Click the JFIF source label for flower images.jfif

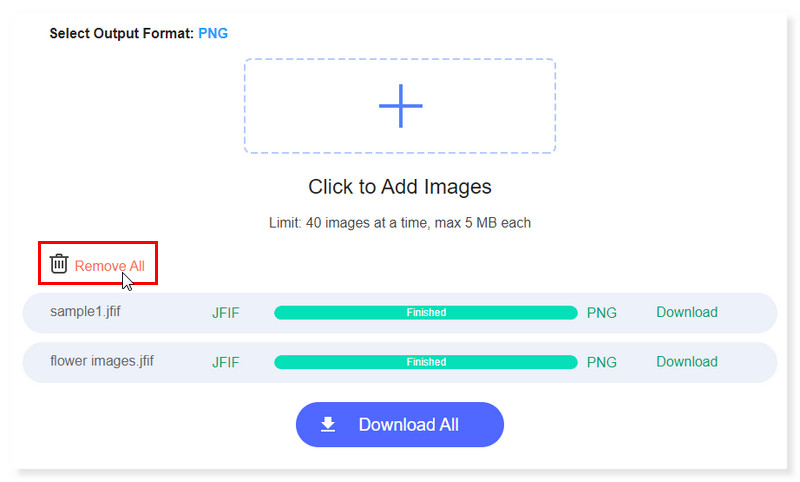225,362
